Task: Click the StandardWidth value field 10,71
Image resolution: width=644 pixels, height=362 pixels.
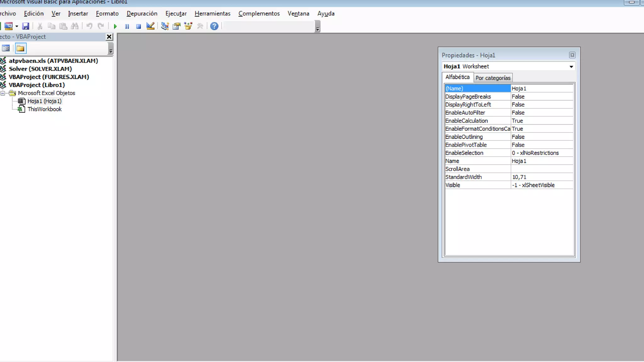Action: pyautogui.click(x=541, y=177)
